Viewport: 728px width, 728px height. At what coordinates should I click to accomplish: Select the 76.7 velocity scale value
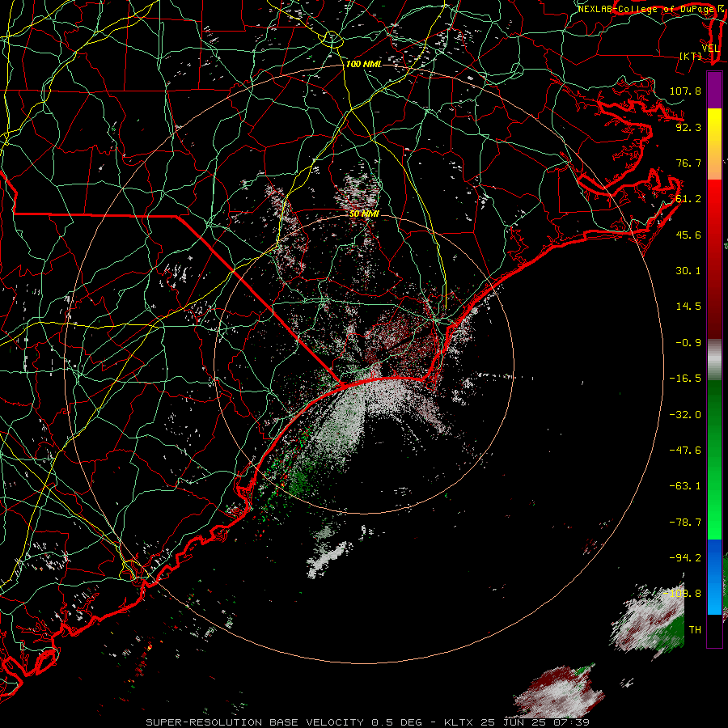[x=688, y=163]
